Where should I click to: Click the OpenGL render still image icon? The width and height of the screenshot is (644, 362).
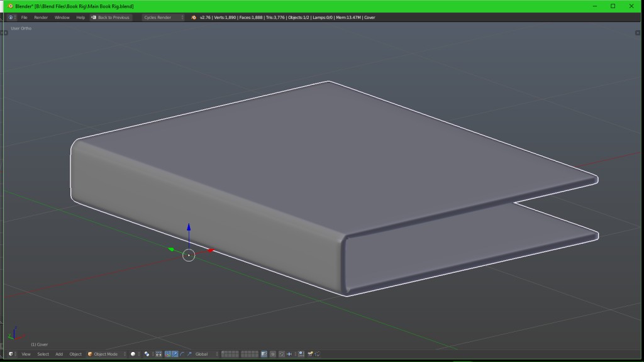click(x=310, y=354)
